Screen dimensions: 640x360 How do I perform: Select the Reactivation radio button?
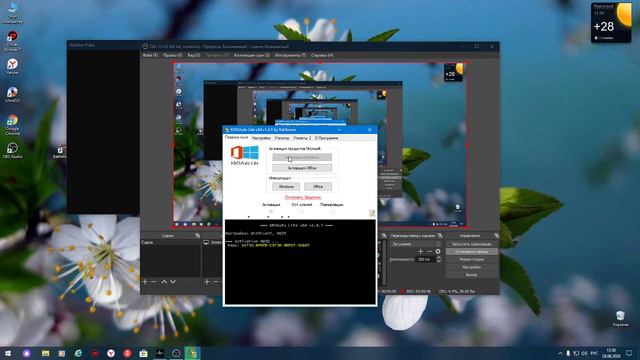pos(332,211)
